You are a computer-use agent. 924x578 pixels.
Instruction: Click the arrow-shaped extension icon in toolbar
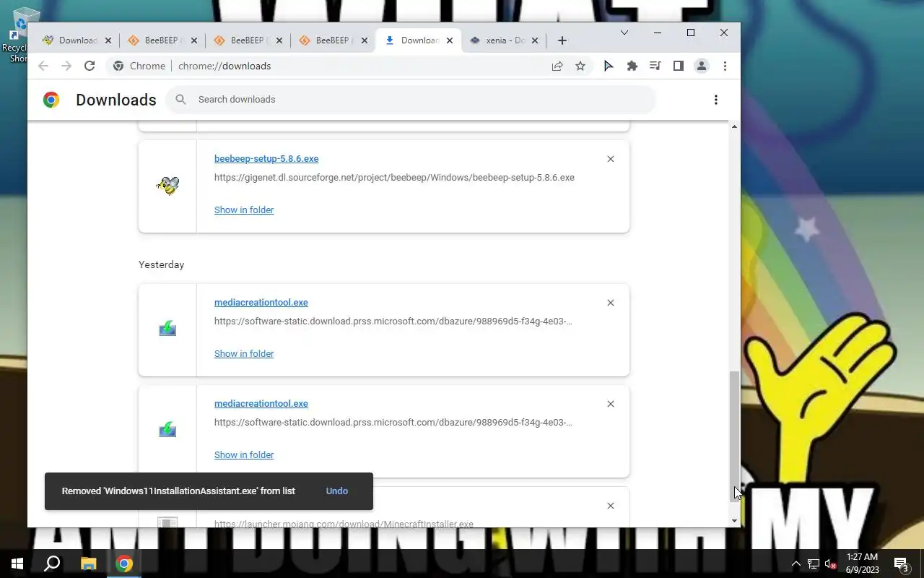click(609, 66)
